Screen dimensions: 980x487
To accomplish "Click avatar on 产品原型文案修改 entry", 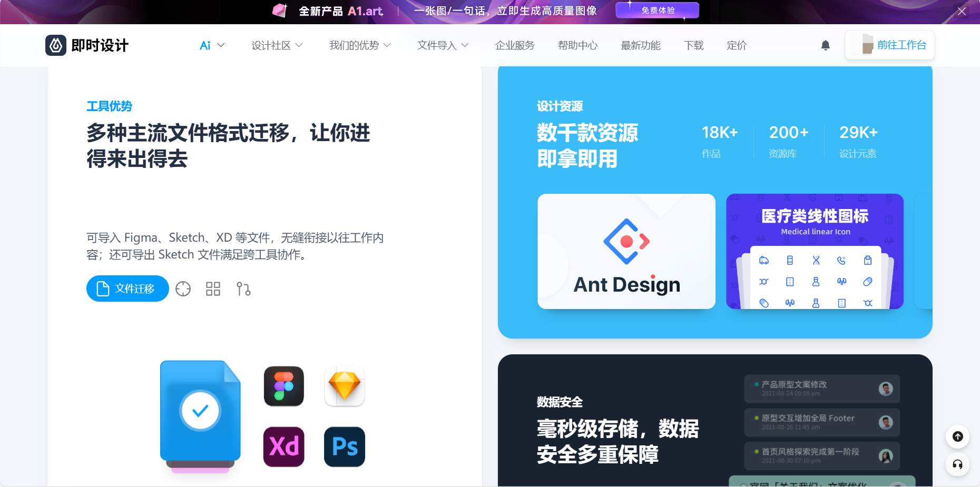I will (886, 389).
